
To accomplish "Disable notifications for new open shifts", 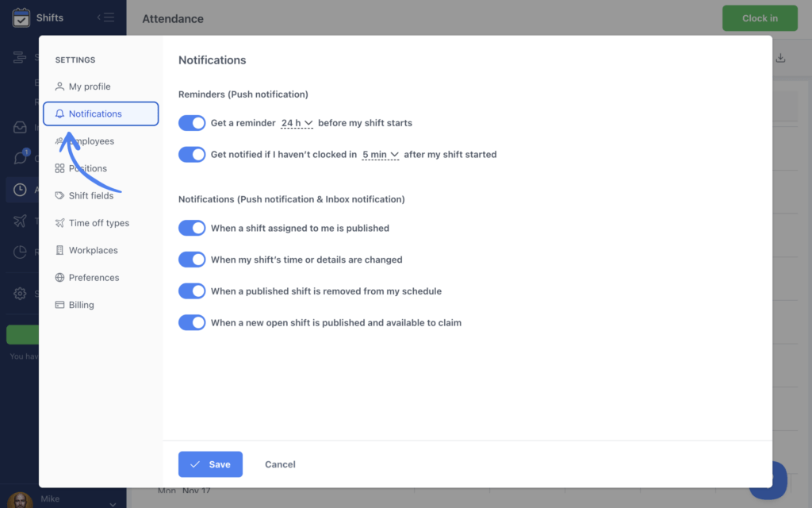I will click(192, 322).
